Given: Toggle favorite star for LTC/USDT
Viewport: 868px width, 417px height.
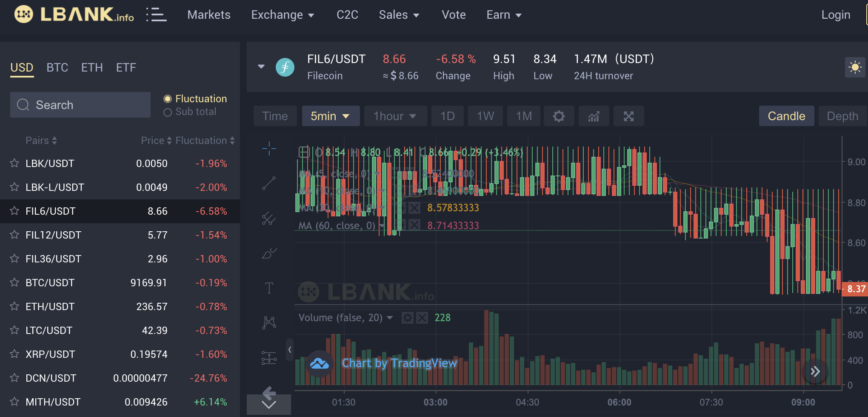Looking at the screenshot, I should [14, 330].
